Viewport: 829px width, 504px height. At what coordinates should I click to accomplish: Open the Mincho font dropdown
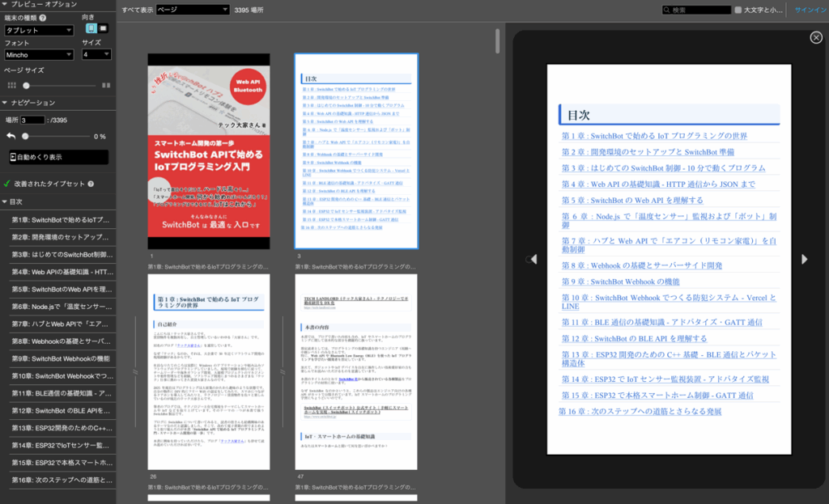click(39, 55)
